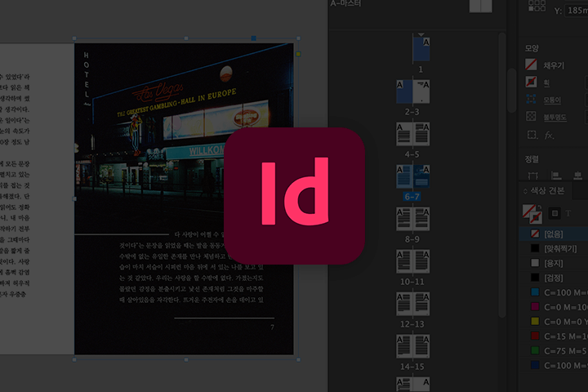Click the corner options icon beside 모퉁이
588x392 pixels.
531,99
